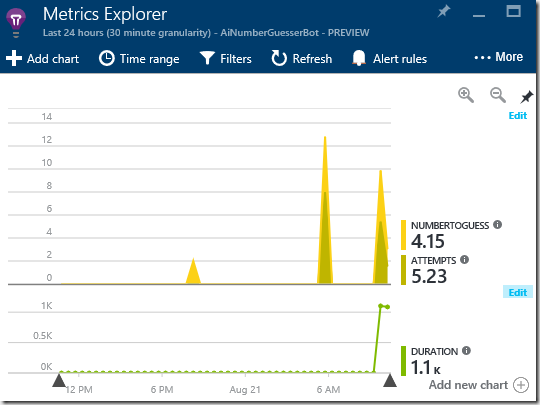Image resolution: width=540 pixels, height=405 pixels.
Task: Click the Refresh circular arrow icon
Action: [x=279, y=58]
